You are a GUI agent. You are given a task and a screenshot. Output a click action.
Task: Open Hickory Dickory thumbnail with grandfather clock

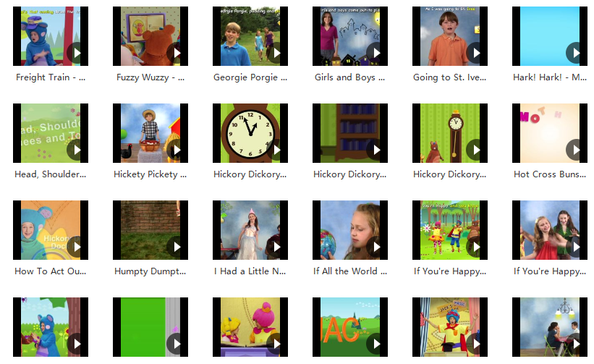pyautogui.click(x=449, y=133)
